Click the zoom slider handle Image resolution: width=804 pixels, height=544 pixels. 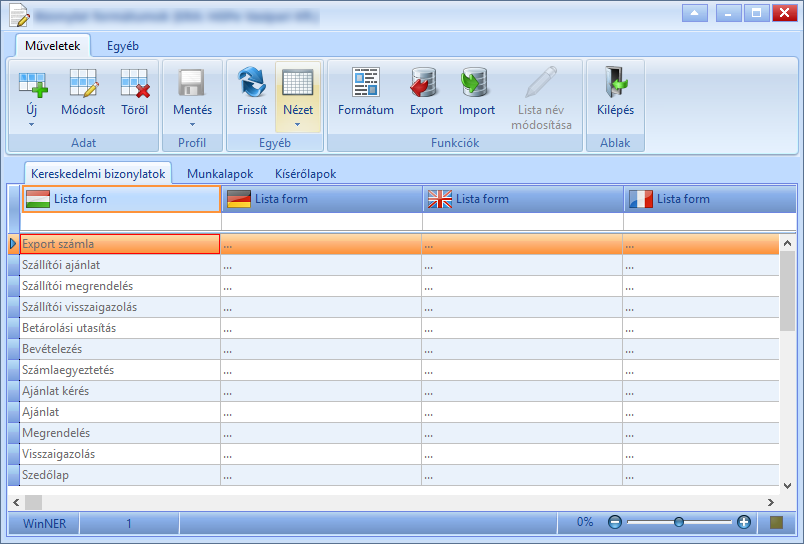(679, 522)
